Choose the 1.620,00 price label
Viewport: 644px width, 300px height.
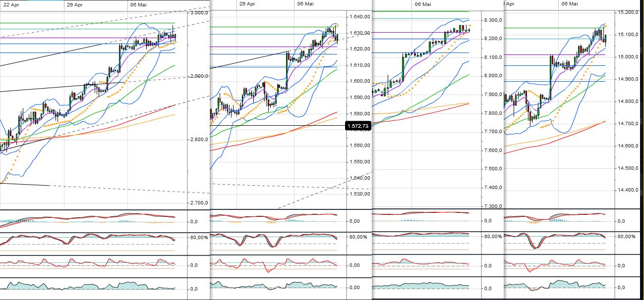[359, 49]
